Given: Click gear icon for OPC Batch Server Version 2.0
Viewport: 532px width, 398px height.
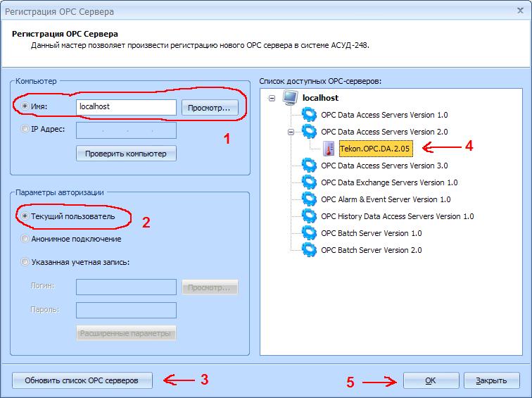Looking at the screenshot, I should pos(309,250).
